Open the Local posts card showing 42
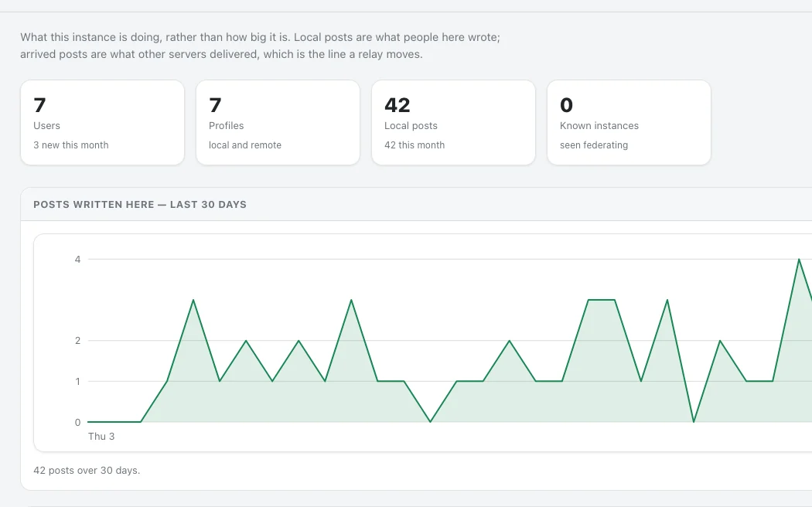 click(453, 123)
